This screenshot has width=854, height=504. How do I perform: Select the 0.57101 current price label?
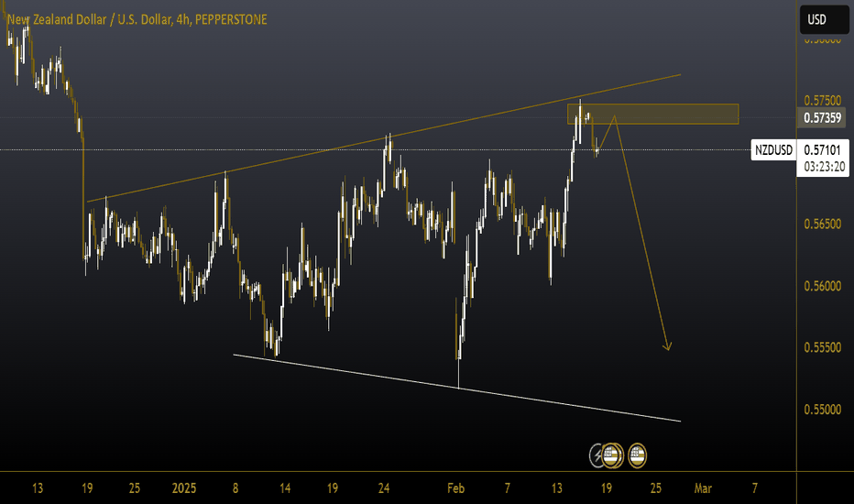(823, 150)
